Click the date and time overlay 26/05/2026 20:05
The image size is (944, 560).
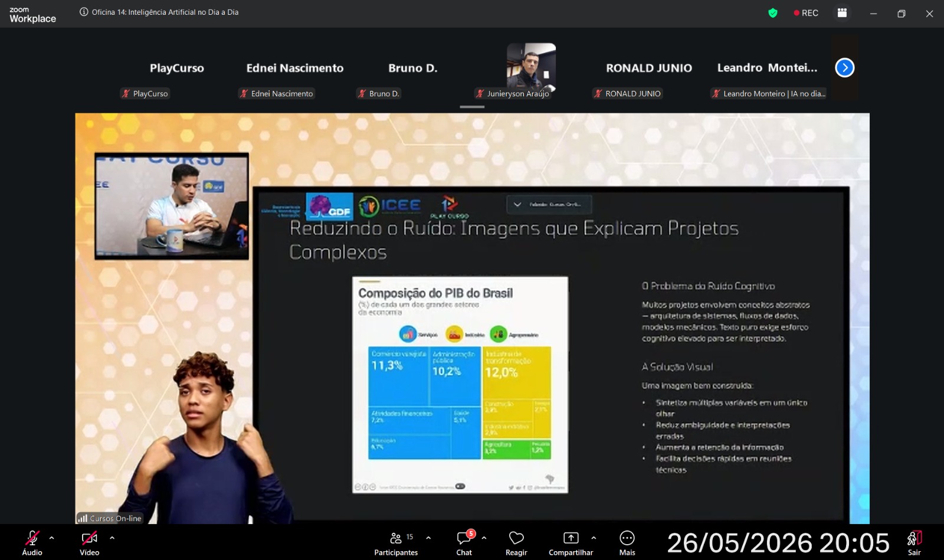[x=778, y=543]
